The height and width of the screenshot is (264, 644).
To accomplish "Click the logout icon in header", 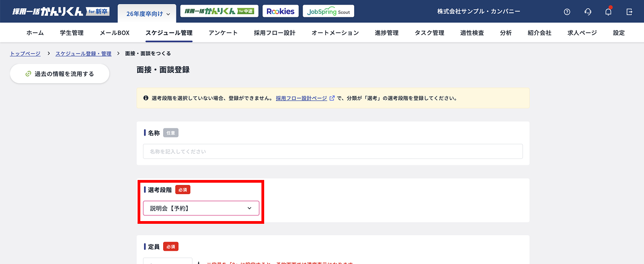I will pyautogui.click(x=629, y=12).
